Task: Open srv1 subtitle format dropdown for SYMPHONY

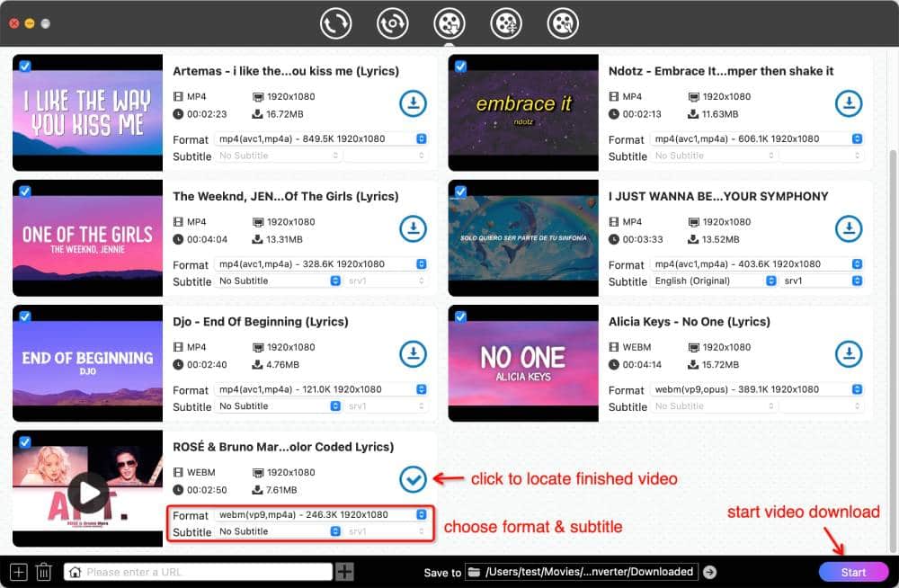Action: coord(822,281)
